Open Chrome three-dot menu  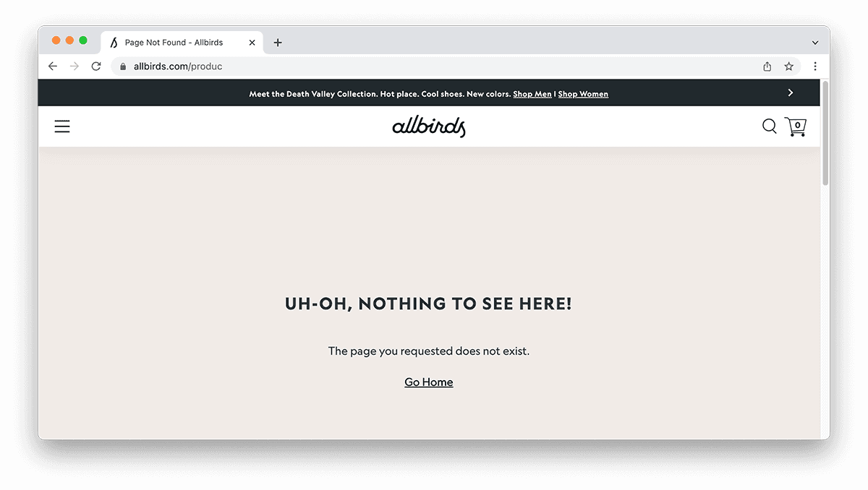pyautogui.click(x=815, y=66)
